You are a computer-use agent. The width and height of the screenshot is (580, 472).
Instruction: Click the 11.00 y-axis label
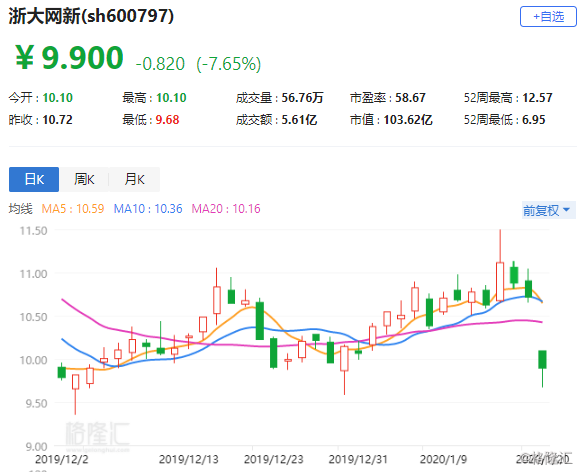point(33,274)
